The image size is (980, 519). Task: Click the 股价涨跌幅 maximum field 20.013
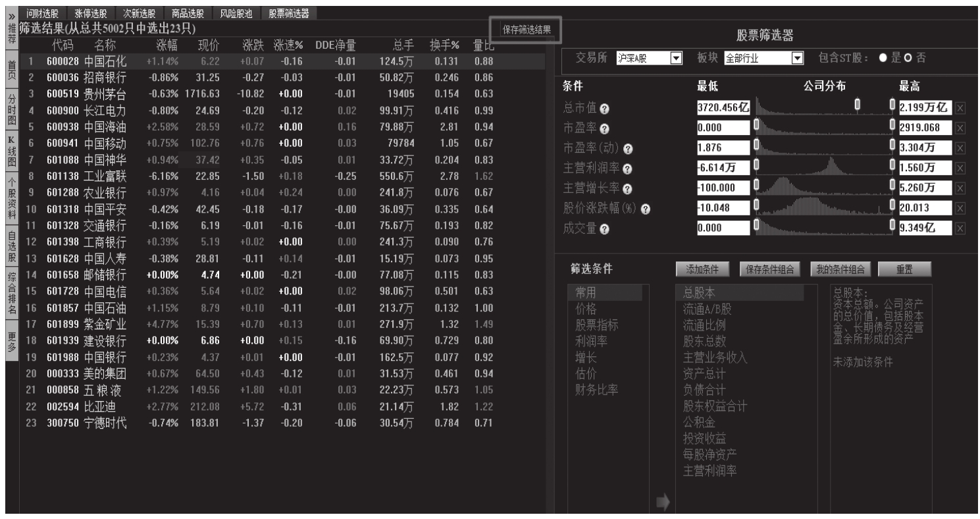tap(926, 209)
